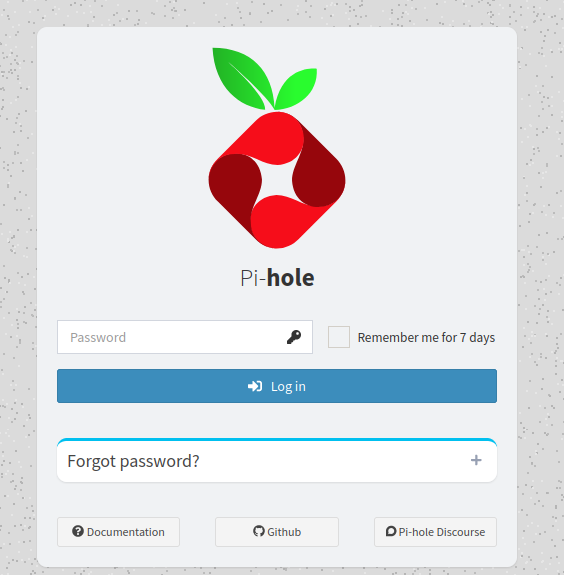Image resolution: width=564 pixels, height=575 pixels.
Task: Click the red Pi-hole raspberry logo
Action: pyautogui.click(x=277, y=180)
